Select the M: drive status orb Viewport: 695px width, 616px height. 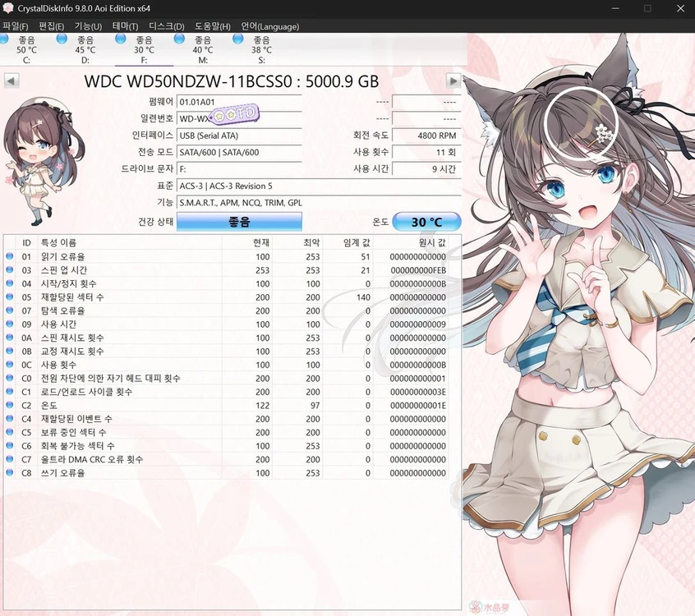tap(179, 39)
